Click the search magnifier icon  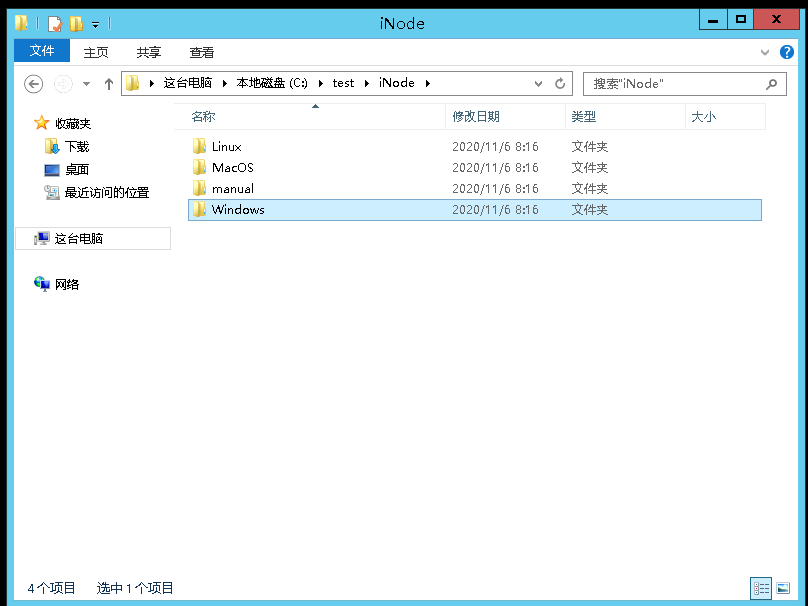tap(771, 84)
